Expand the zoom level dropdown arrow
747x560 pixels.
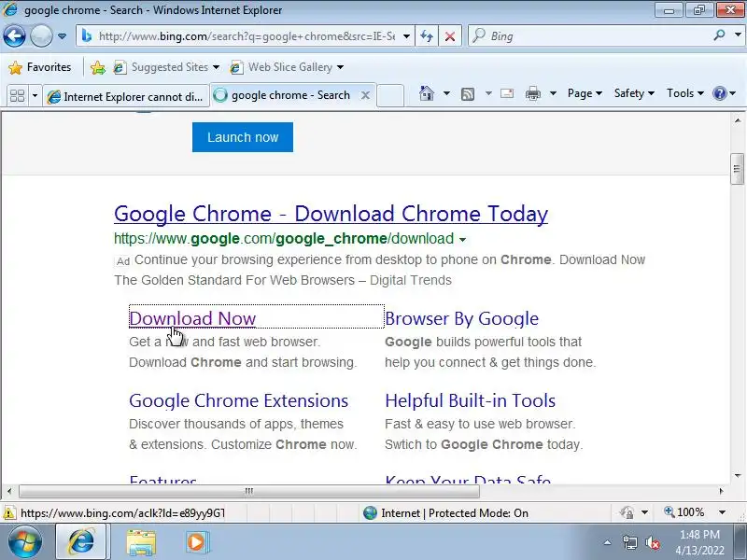click(722, 512)
